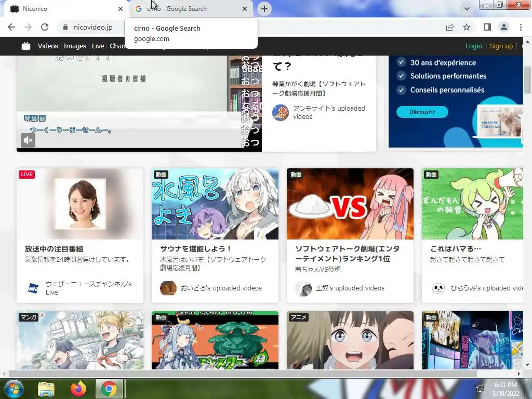Launch Firefox from taskbar
532x399 pixels.
pyautogui.click(x=78, y=389)
